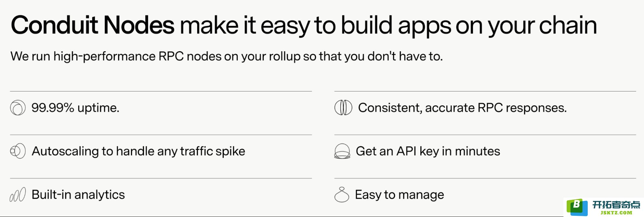Click the Autoscaling feature icon
The image size is (644, 217).
pos(18,151)
